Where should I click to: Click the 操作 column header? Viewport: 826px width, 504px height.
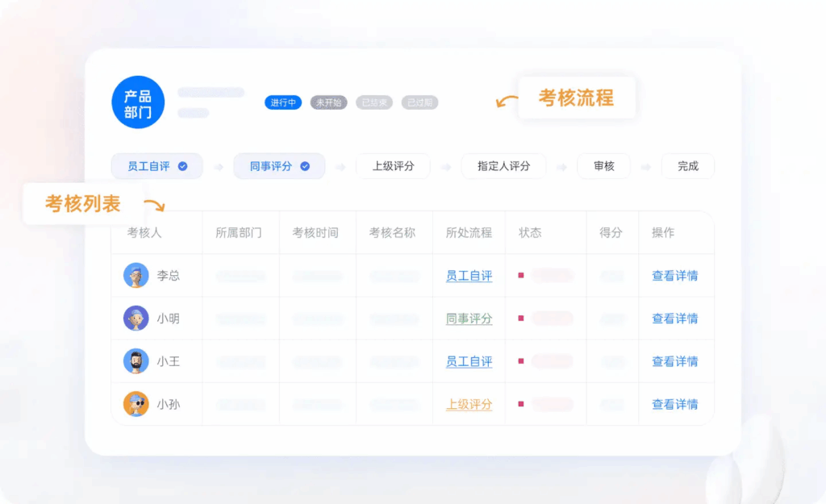[663, 233]
